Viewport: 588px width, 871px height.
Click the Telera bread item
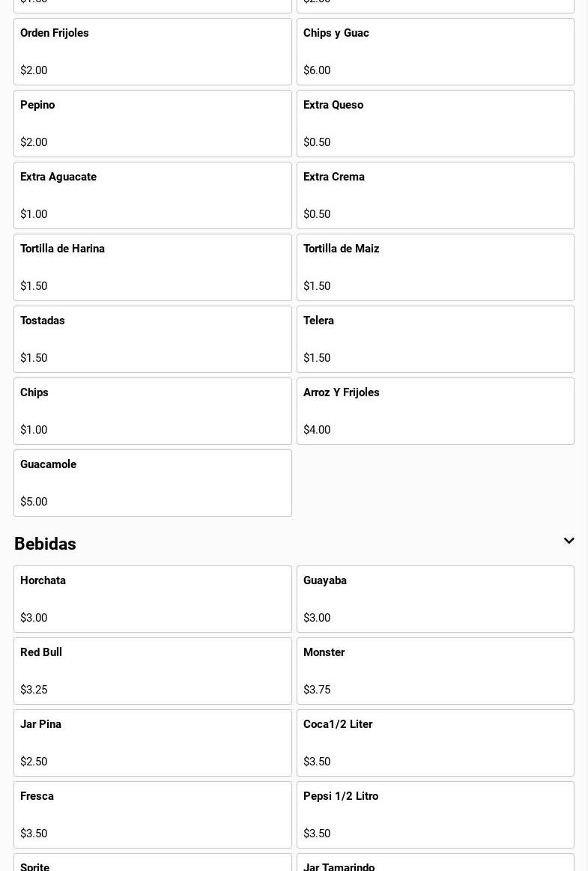click(435, 339)
